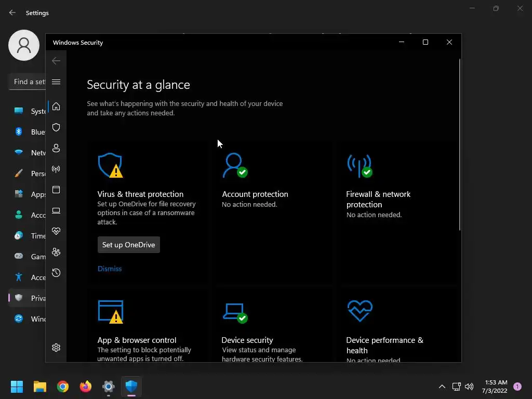Open Device security laptop icon in sidebar
This screenshot has width=532, height=399.
tap(56, 211)
